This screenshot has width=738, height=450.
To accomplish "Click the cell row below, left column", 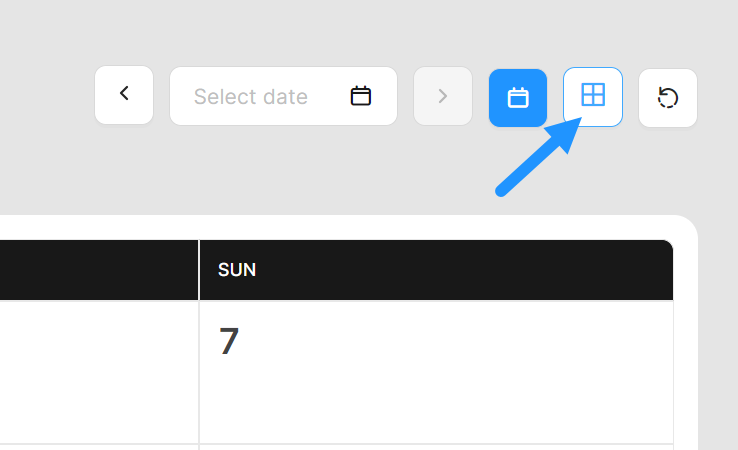I will (x=98, y=447).
